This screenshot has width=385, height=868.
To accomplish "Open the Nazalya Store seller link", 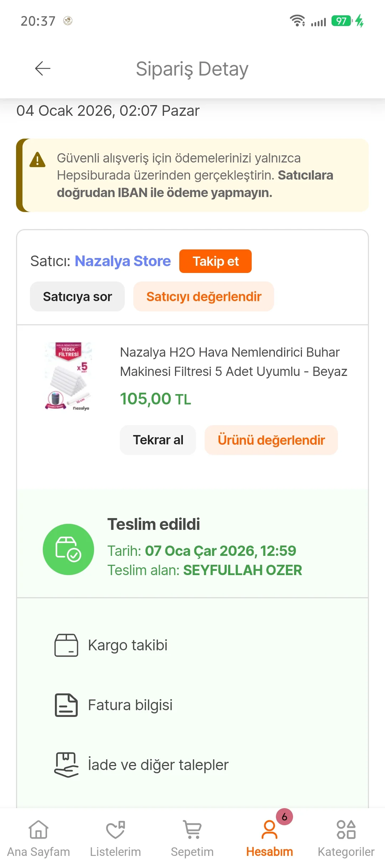I will tap(123, 261).
